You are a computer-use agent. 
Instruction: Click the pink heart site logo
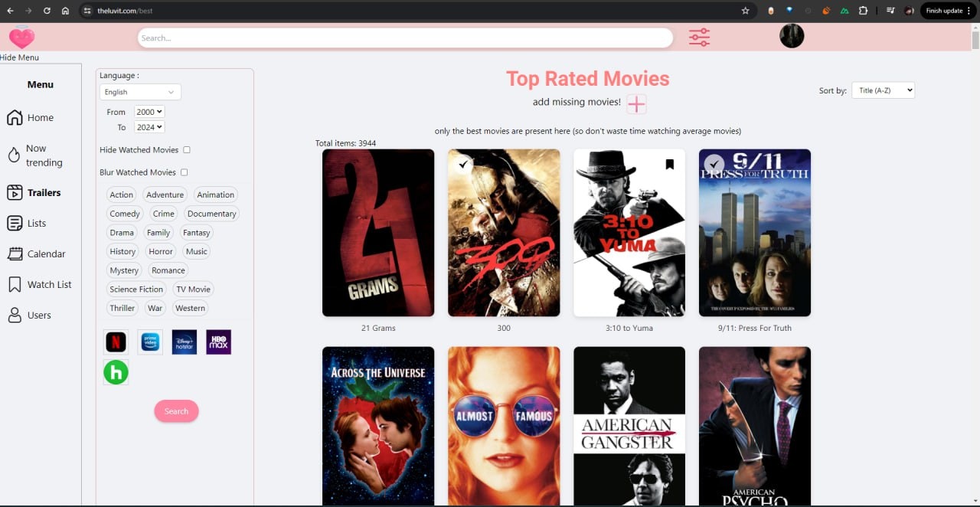[x=22, y=37]
